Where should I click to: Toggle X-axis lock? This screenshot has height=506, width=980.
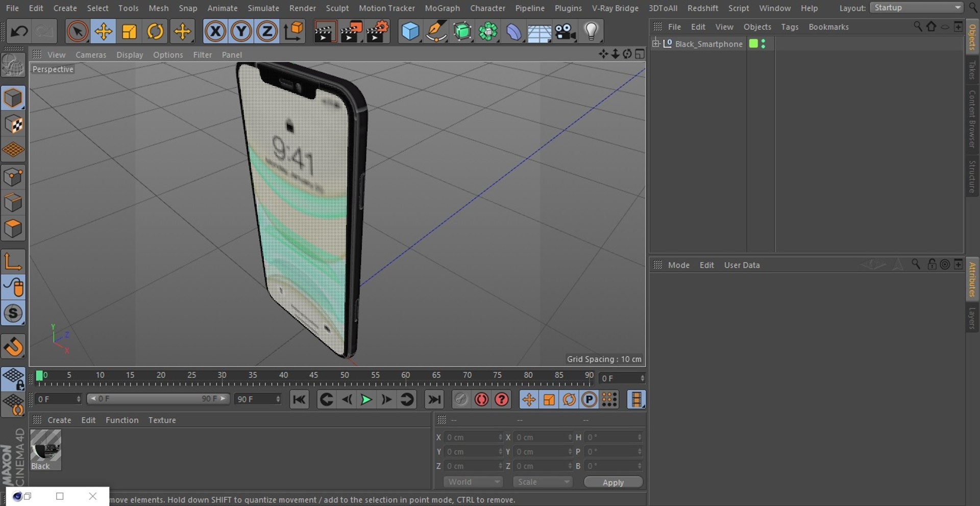[215, 32]
